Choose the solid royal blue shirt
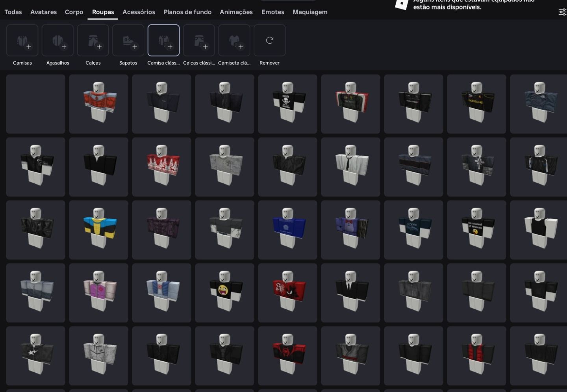 click(288, 230)
